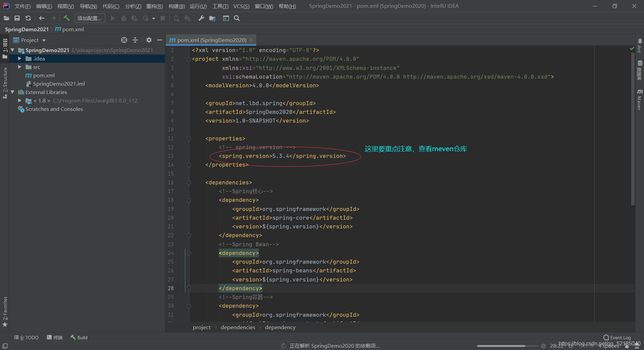
Task: Toggle the Database (数据库) tool window
Action: [x=640, y=70]
